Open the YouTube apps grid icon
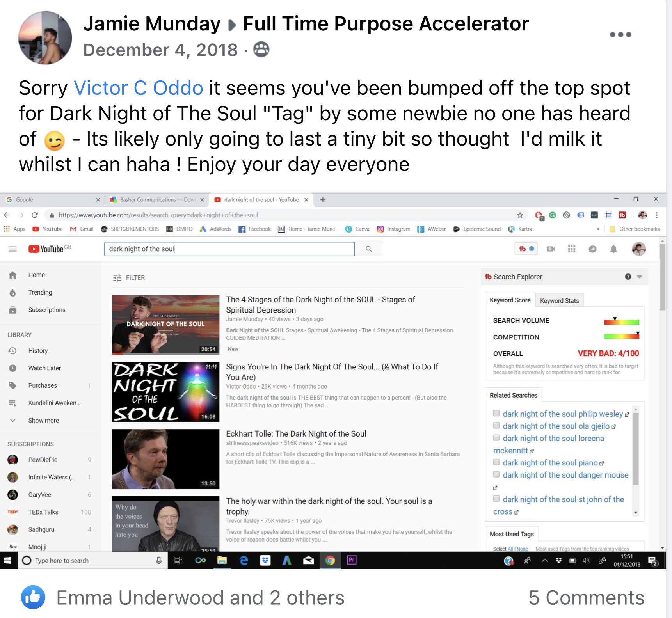 (x=572, y=249)
